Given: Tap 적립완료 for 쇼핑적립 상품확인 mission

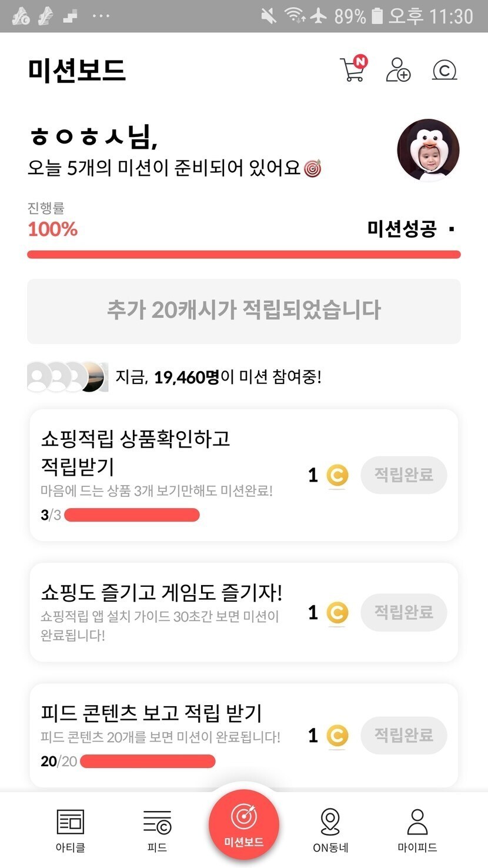Looking at the screenshot, I should [x=404, y=475].
